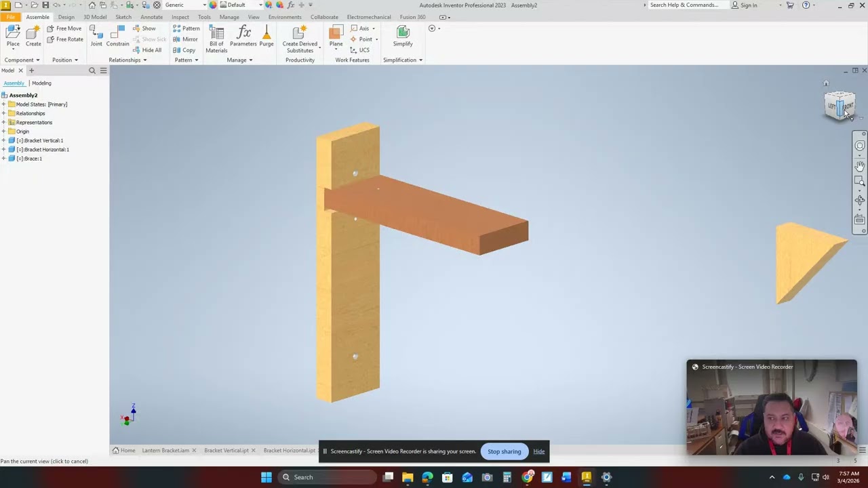Click the ViewCube Home view icon
This screenshot has width=868, height=488.
click(x=826, y=84)
